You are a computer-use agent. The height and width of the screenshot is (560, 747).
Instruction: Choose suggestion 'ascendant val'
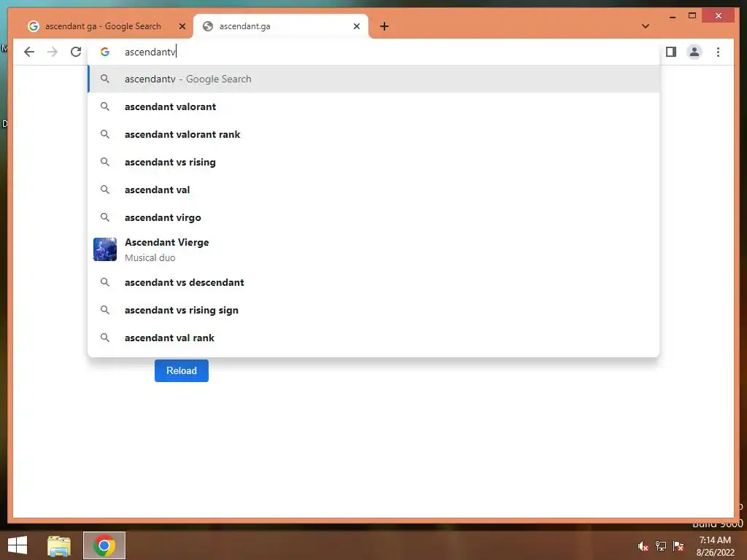(374, 190)
